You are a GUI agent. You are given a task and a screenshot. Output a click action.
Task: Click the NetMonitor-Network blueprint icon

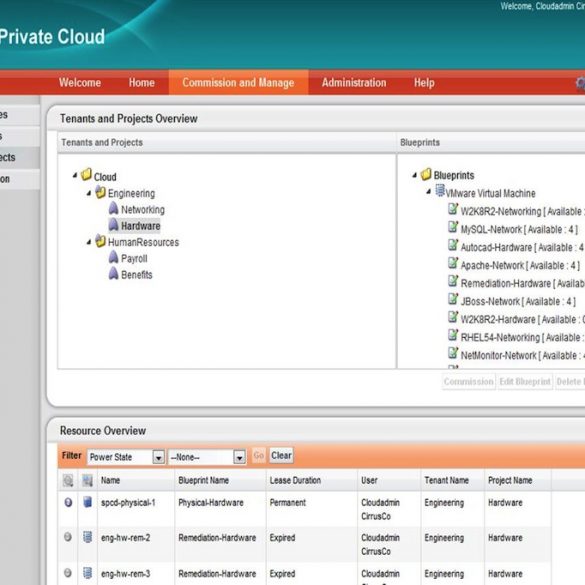[x=453, y=353]
